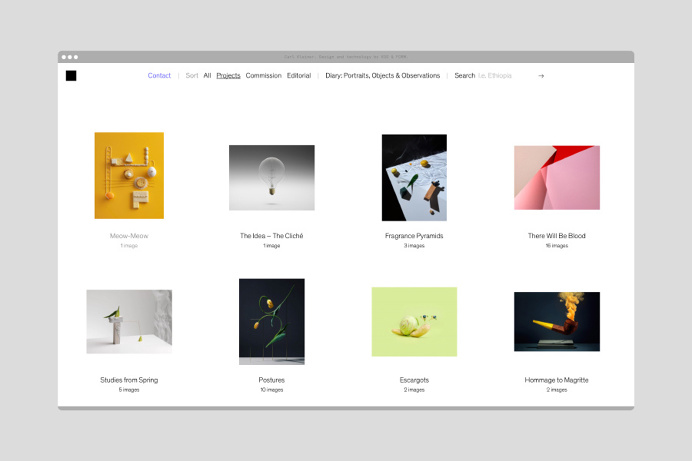
Task: Open the Meow-Meow yellow thumbnail
Action: click(129, 175)
